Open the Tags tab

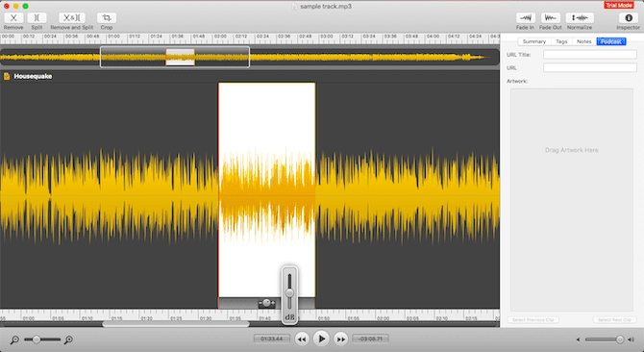tap(561, 41)
